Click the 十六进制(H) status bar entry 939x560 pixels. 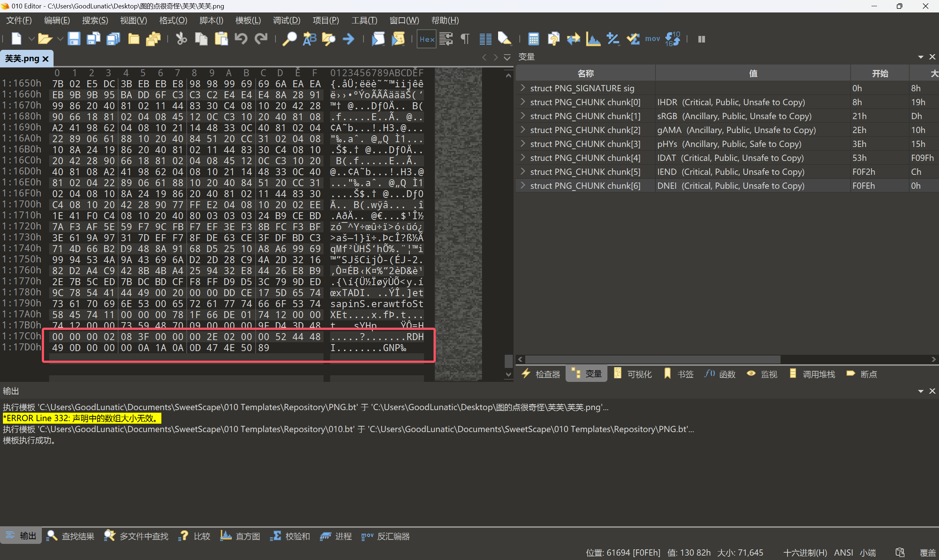point(805,552)
